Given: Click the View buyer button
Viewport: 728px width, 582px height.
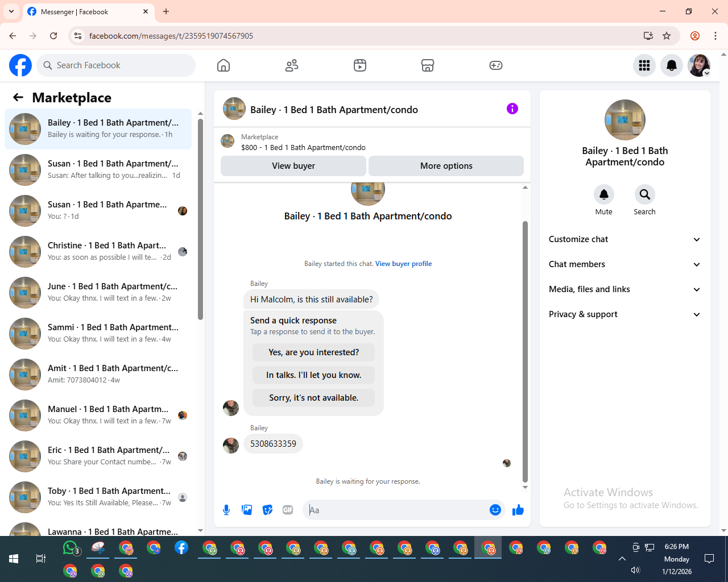Looking at the screenshot, I should (x=293, y=166).
